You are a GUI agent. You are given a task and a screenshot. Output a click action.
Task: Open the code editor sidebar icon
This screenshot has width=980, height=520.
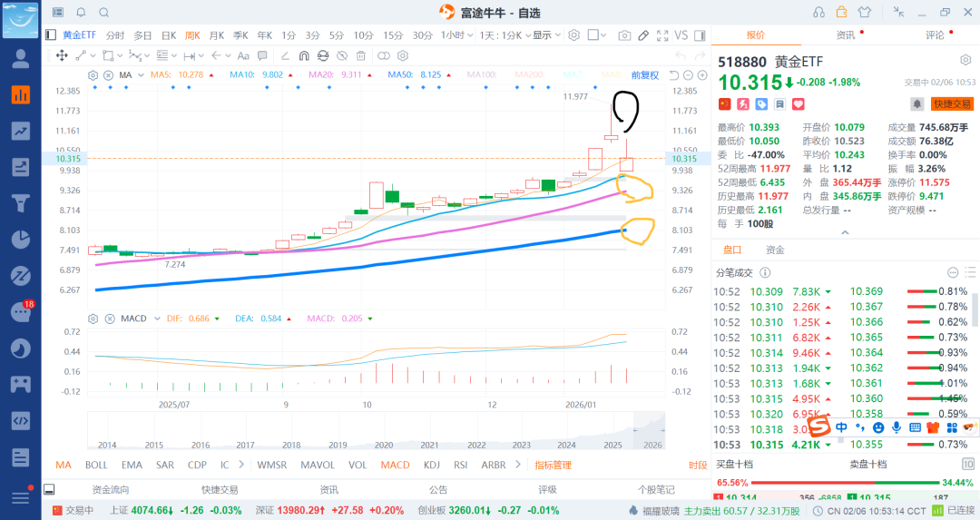pos(21,420)
